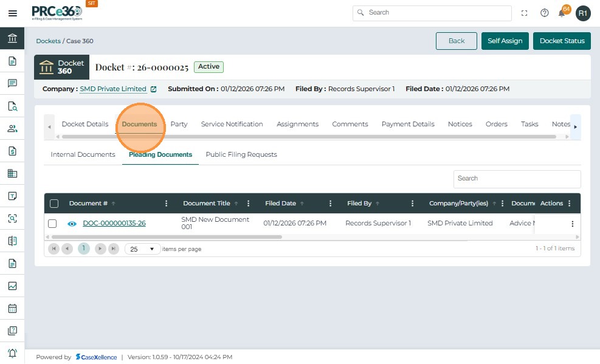
Task: Open the calendar sidebar icon
Action: [12, 308]
